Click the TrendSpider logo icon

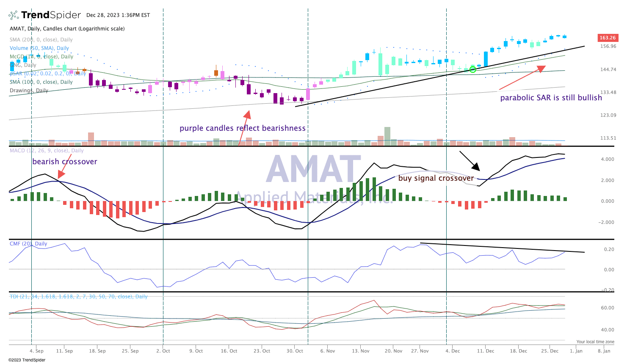pyautogui.click(x=14, y=15)
